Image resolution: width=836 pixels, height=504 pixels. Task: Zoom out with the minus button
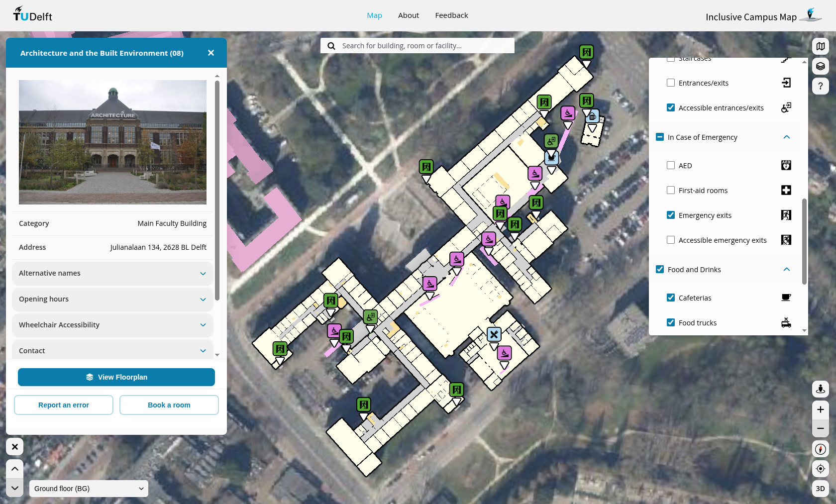pyautogui.click(x=820, y=428)
